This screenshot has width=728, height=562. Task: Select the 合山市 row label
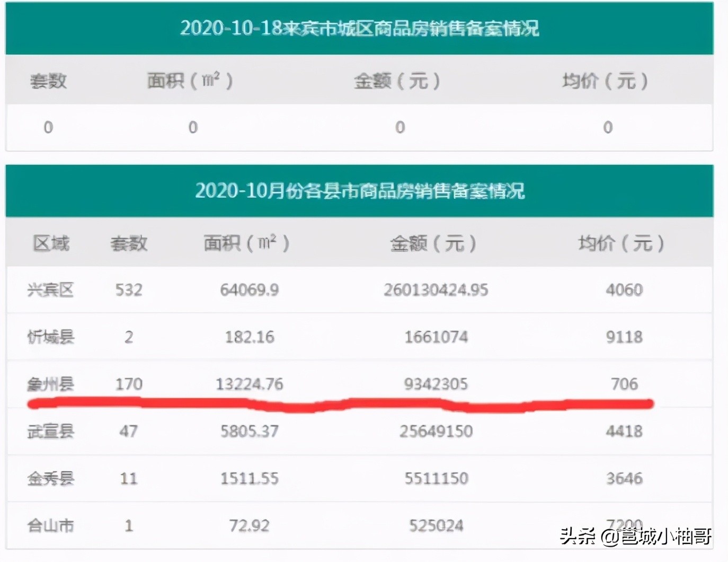coord(50,526)
